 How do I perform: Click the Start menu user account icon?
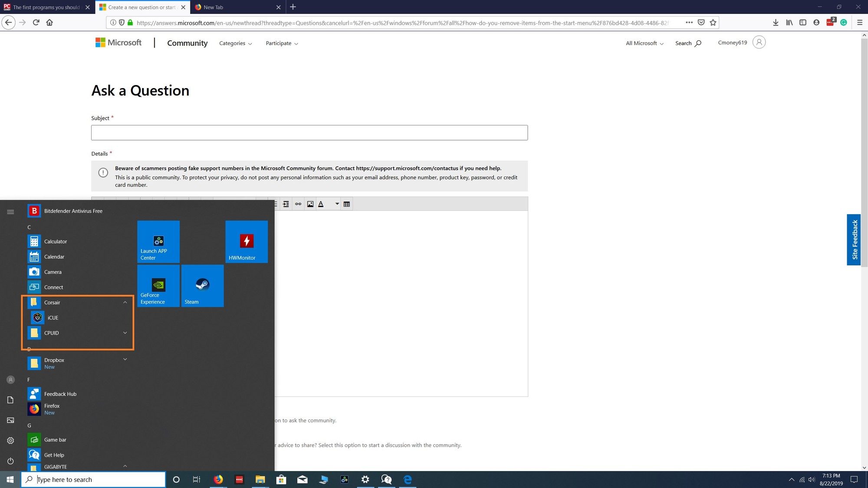coord(10,380)
